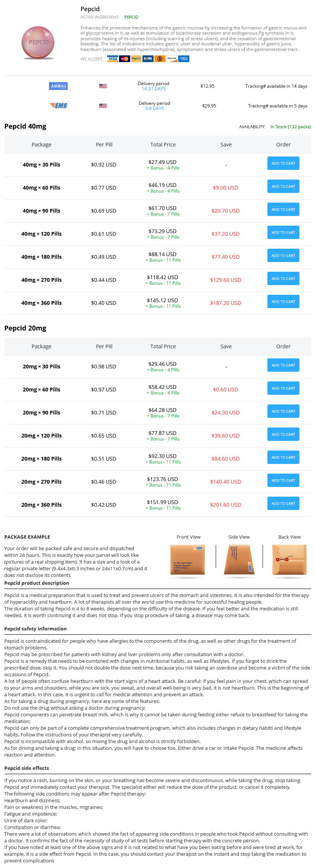Click the PayPal payment icon
The height and width of the screenshot is (868, 315).
136,59
